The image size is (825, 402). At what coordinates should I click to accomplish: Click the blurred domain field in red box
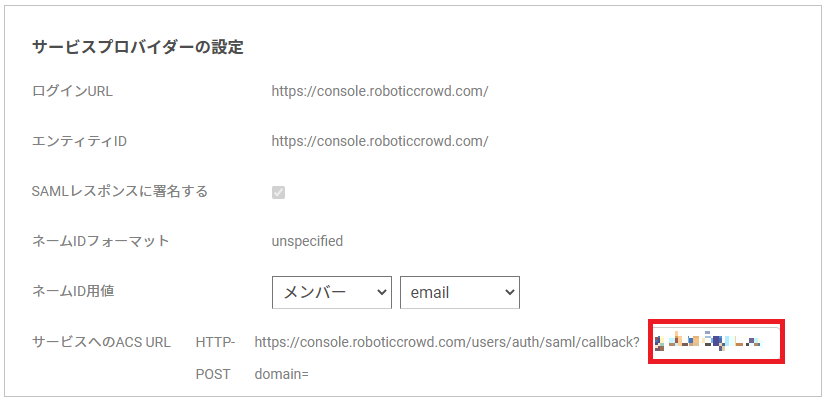click(x=716, y=341)
